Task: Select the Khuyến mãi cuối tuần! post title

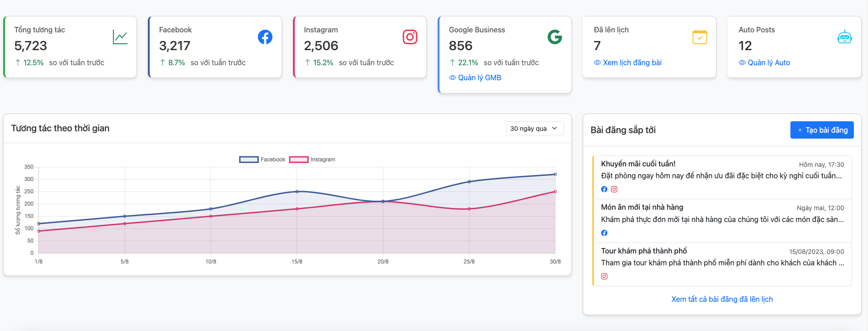Action: coord(638,164)
